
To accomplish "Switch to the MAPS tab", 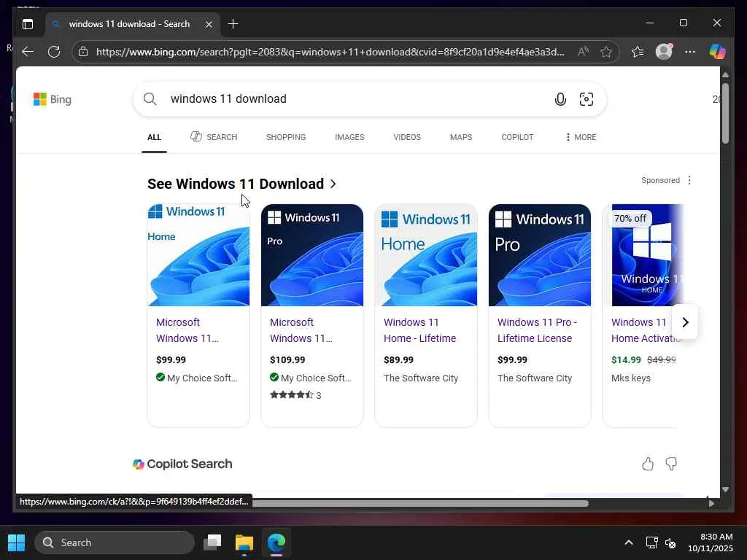I will click(x=461, y=137).
